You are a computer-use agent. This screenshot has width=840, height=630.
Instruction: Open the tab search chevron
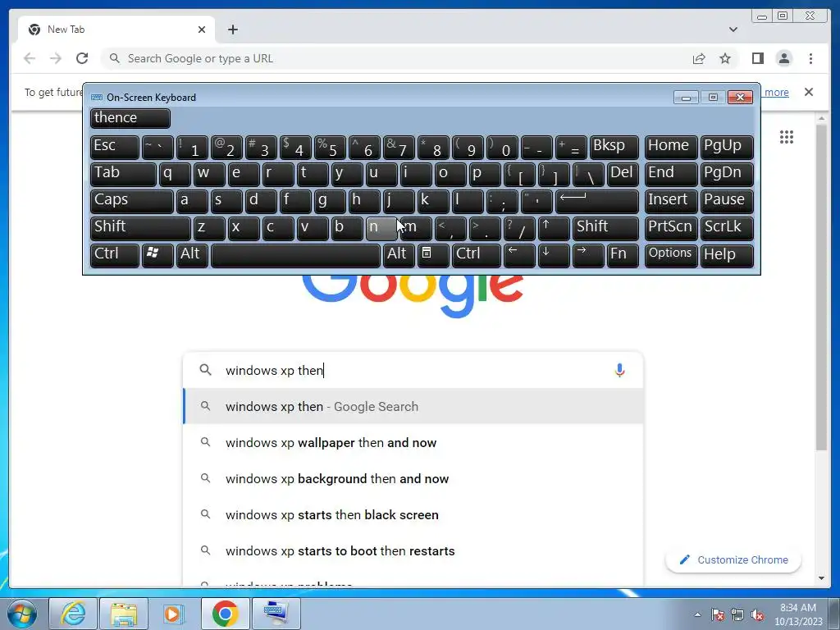click(x=733, y=30)
